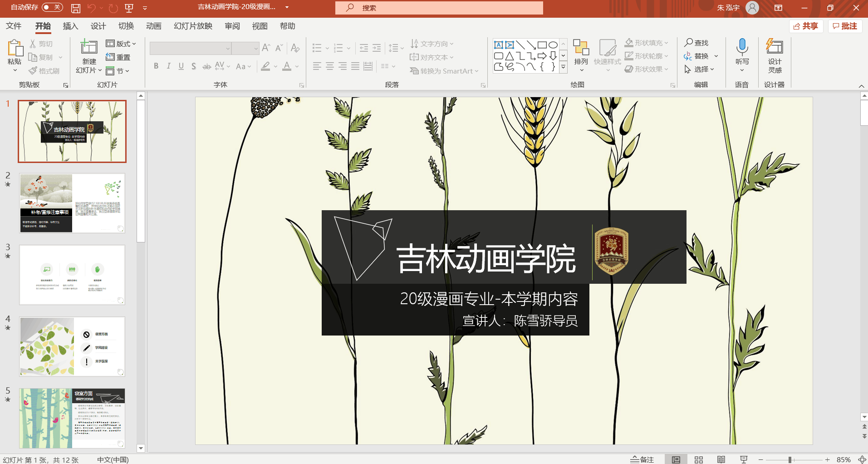Click the Arrange (排列) icon

pyautogui.click(x=581, y=47)
